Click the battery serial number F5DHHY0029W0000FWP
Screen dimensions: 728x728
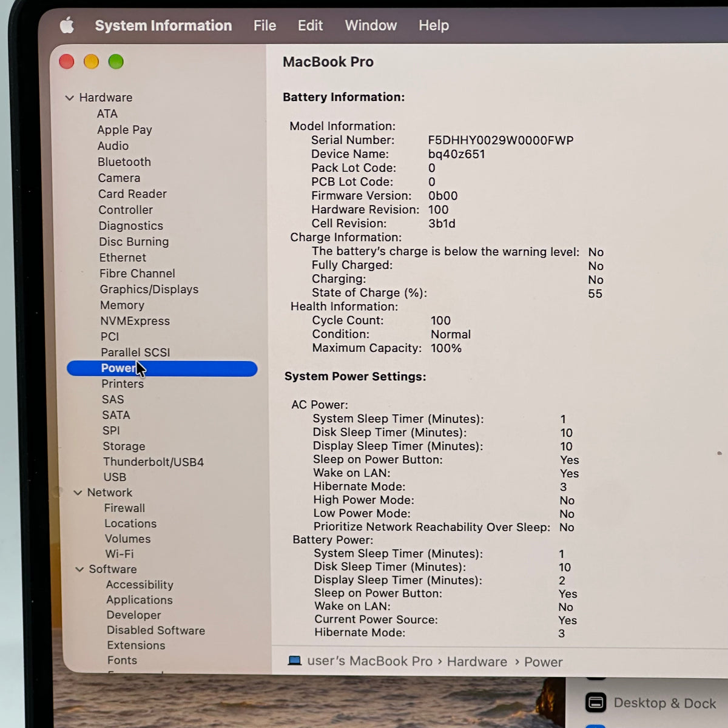[500, 140]
